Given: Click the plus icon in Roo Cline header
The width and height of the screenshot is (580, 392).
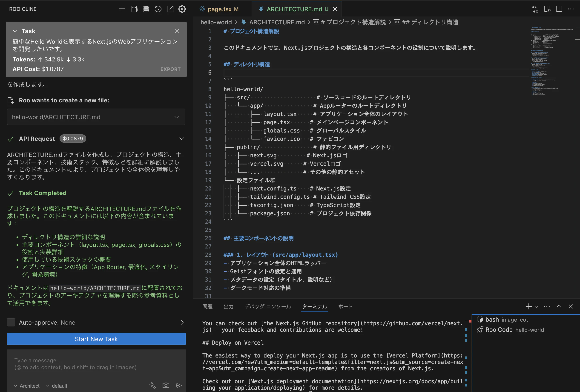Looking at the screenshot, I should [122, 9].
